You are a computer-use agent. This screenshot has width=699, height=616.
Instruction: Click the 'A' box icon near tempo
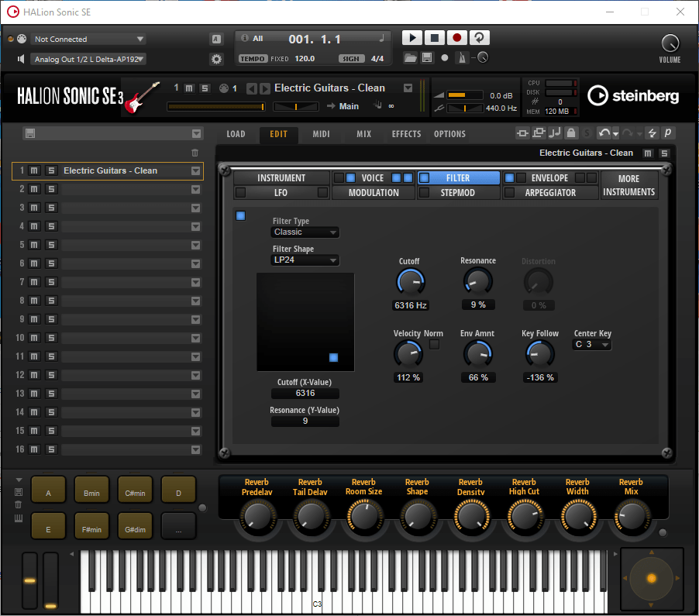pos(216,39)
